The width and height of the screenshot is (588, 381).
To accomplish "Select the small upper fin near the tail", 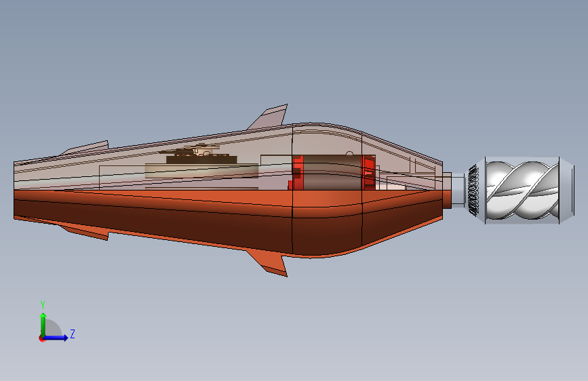I will 87,148.
